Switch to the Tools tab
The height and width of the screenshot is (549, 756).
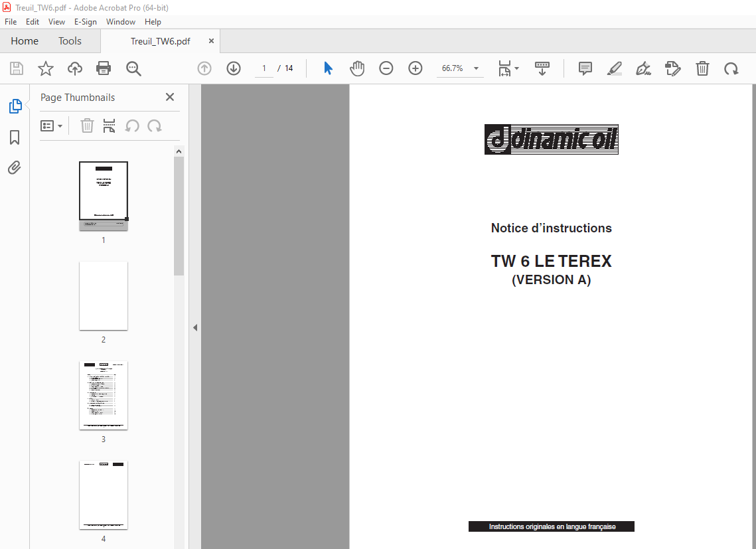pos(70,41)
